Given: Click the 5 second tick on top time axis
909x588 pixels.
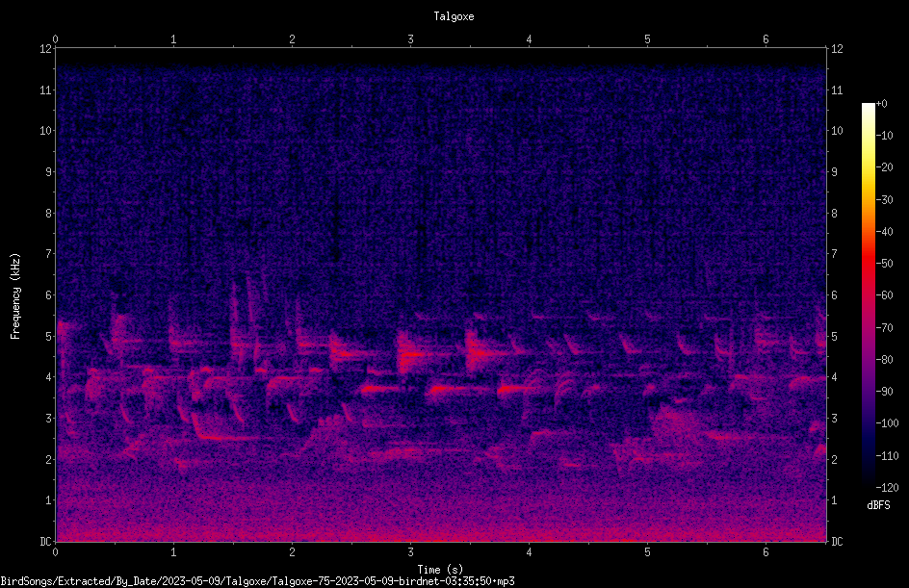Looking at the screenshot, I should tap(647, 39).
